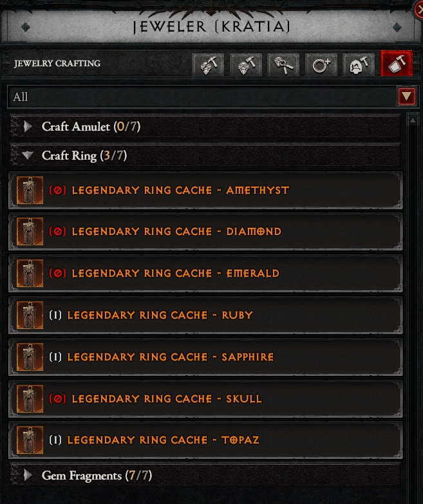Open the All filter dropdown arrow
The image size is (423, 504).
click(x=407, y=96)
